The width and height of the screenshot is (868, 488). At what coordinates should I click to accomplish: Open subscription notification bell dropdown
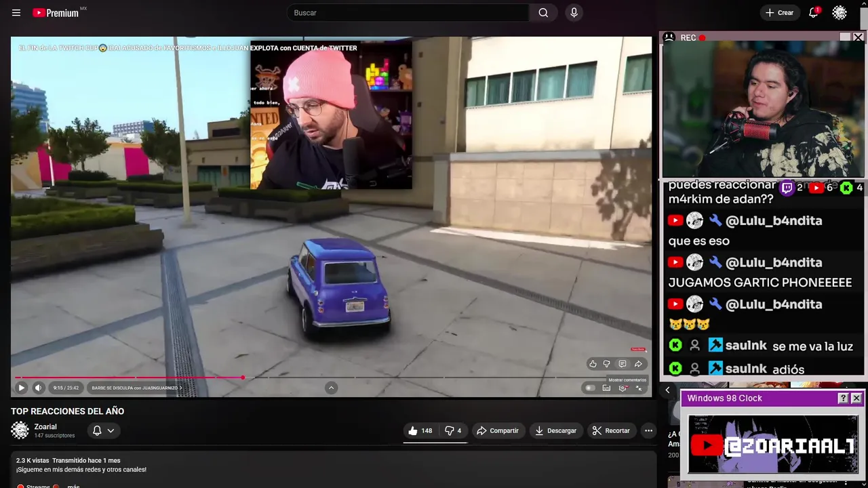point(103,430)
